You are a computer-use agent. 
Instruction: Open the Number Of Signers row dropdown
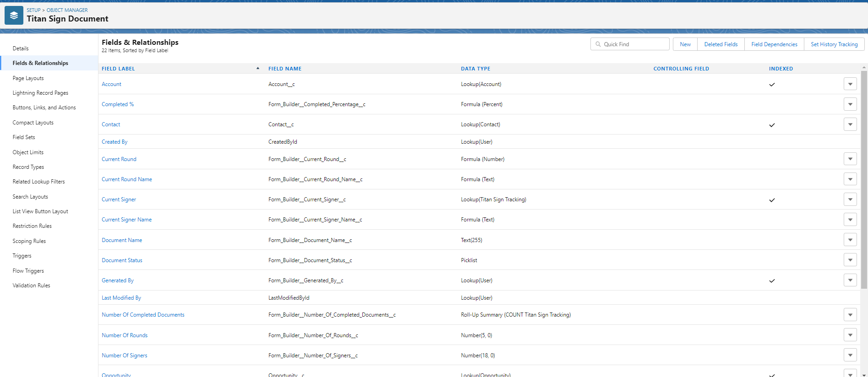point(850,355)
